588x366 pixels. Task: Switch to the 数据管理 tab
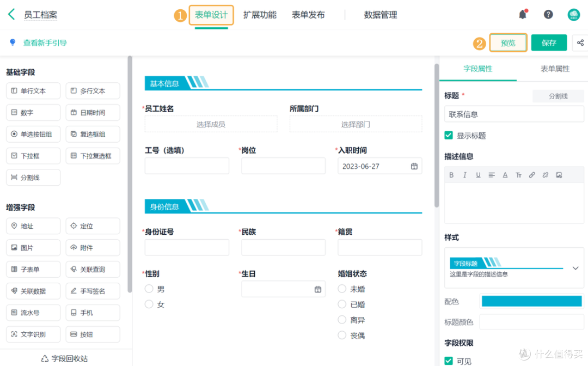(380, 15)
